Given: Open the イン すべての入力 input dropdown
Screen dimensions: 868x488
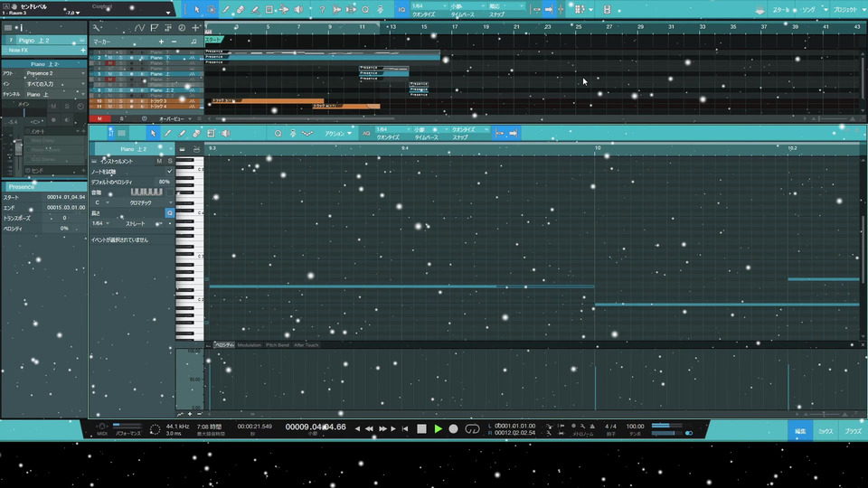Looking at the screenshot, I should pyautogui.click(x=55, y=83).
